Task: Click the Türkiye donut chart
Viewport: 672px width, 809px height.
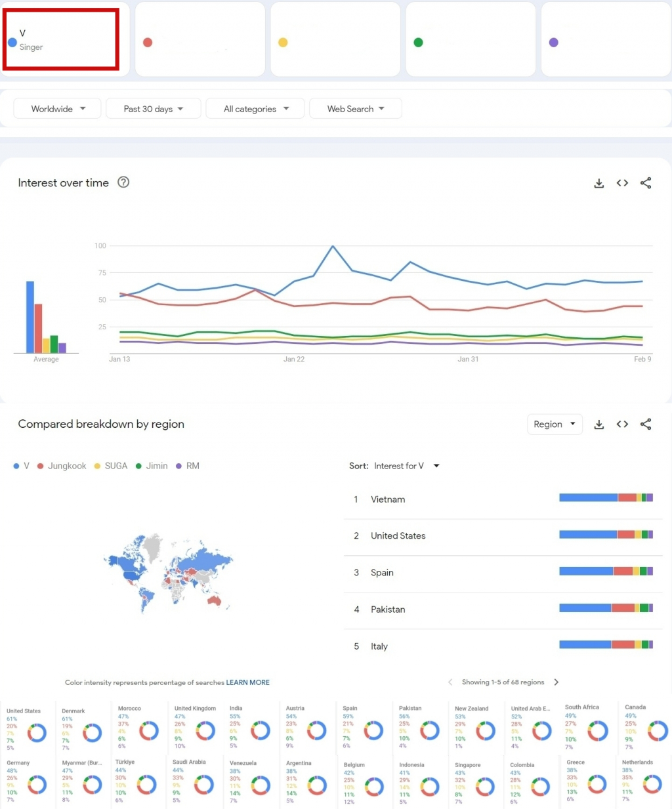Action: click(x=146, y=785)
